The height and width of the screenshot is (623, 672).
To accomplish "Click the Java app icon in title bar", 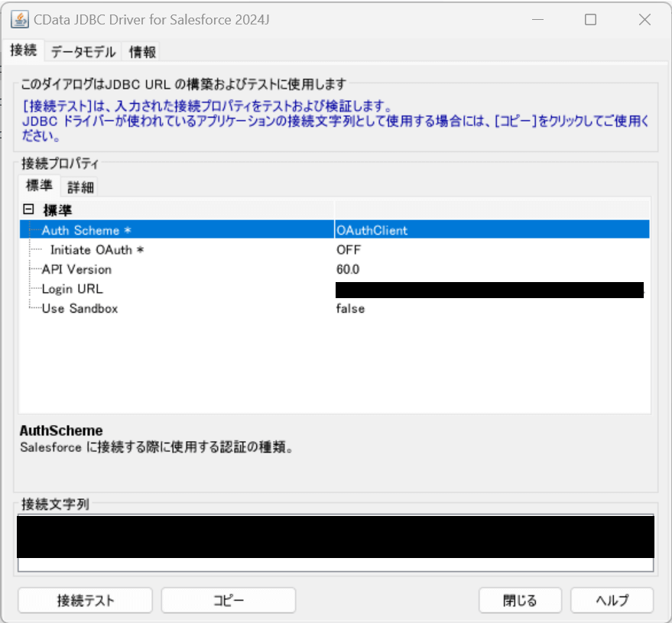I will point(20,20).
